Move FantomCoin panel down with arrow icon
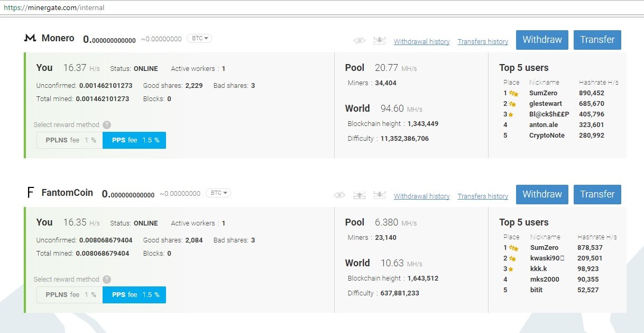 (379, 195)
